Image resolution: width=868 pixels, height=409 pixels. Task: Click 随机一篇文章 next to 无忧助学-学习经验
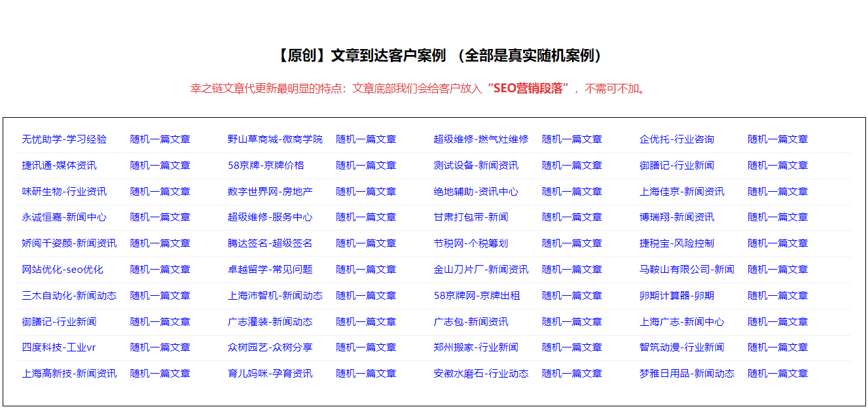(160, 139)
